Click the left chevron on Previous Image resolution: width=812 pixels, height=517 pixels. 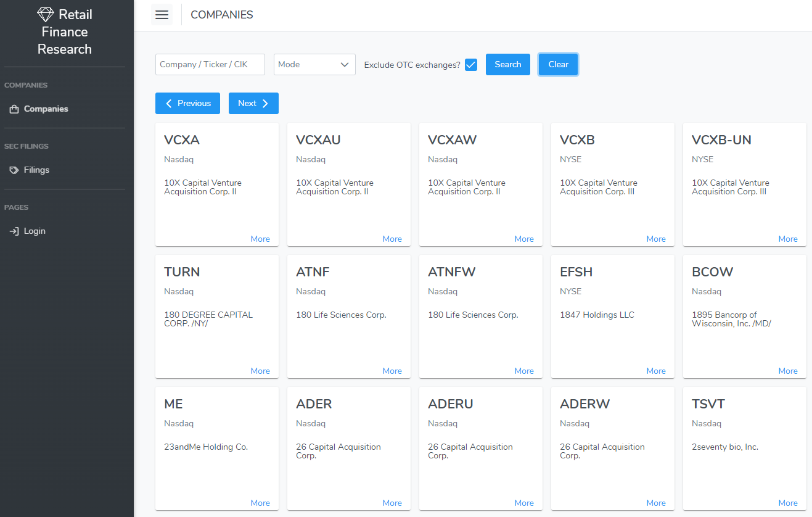point(169,104)
